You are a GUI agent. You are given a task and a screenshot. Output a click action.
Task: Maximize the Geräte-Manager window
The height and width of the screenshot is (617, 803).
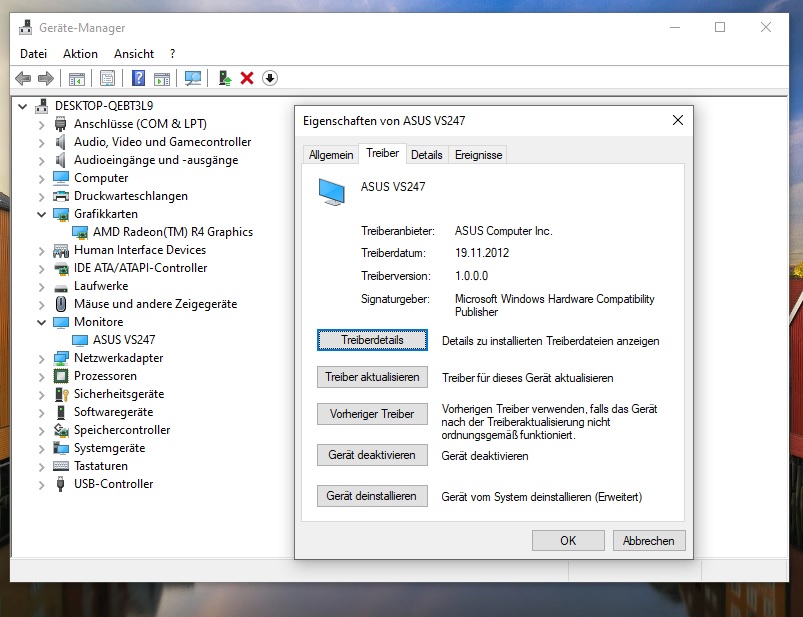click(720, 27)
